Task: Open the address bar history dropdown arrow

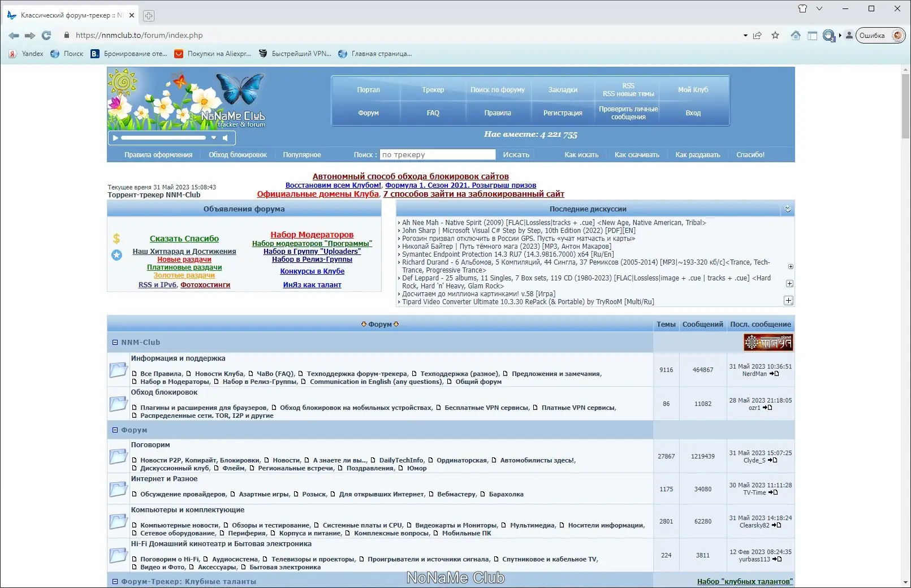Action: pyautogui.click(x=745, y=36)
